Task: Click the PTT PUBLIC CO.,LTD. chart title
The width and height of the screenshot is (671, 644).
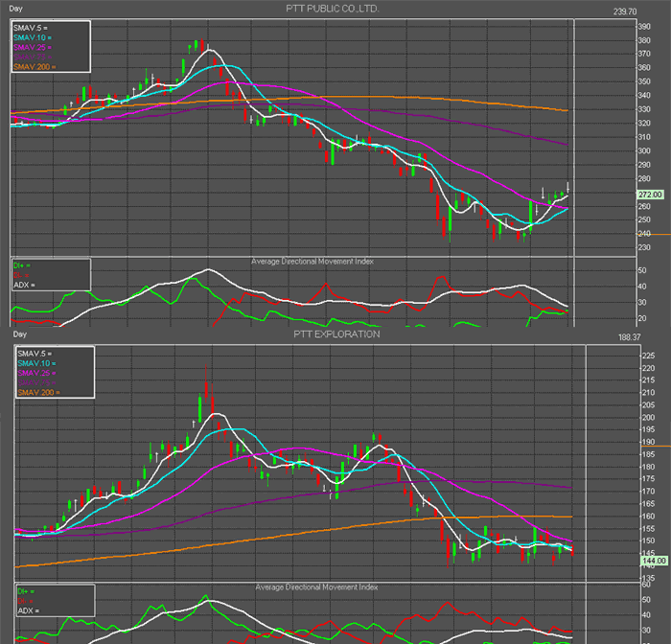Action: (x=332, y=9)
